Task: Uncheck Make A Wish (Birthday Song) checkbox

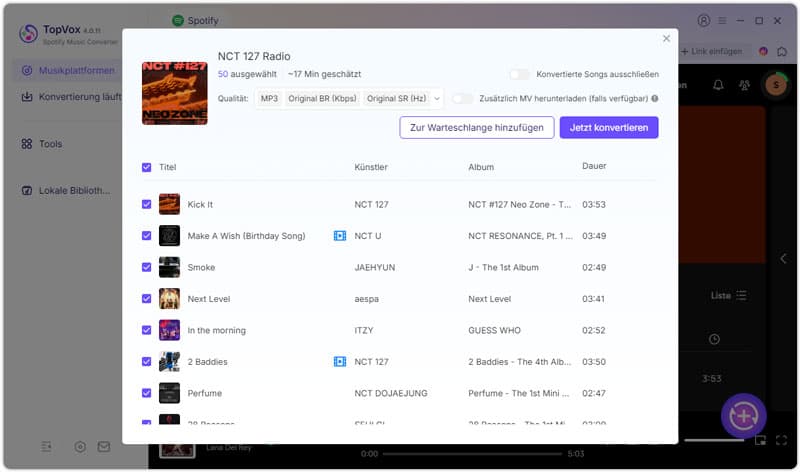Action: point(146,236)
